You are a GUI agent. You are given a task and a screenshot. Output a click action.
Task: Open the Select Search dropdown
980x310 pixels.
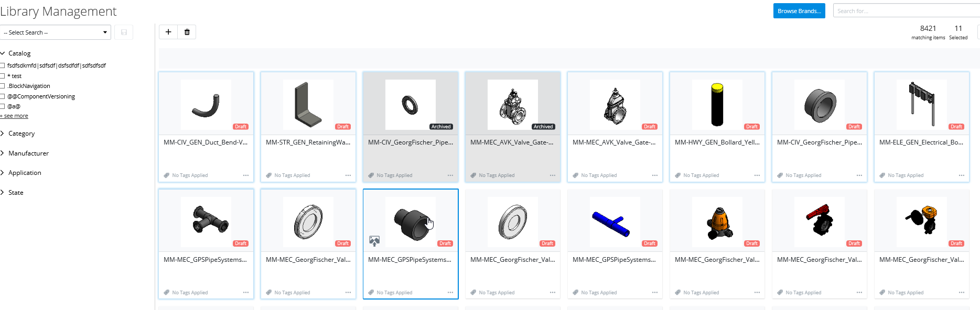55,32
